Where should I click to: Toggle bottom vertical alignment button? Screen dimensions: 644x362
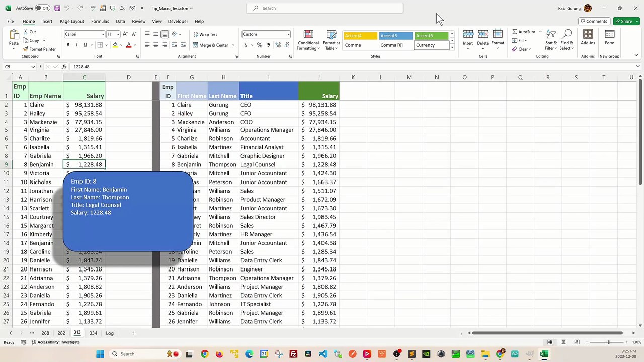coord(165,34)
